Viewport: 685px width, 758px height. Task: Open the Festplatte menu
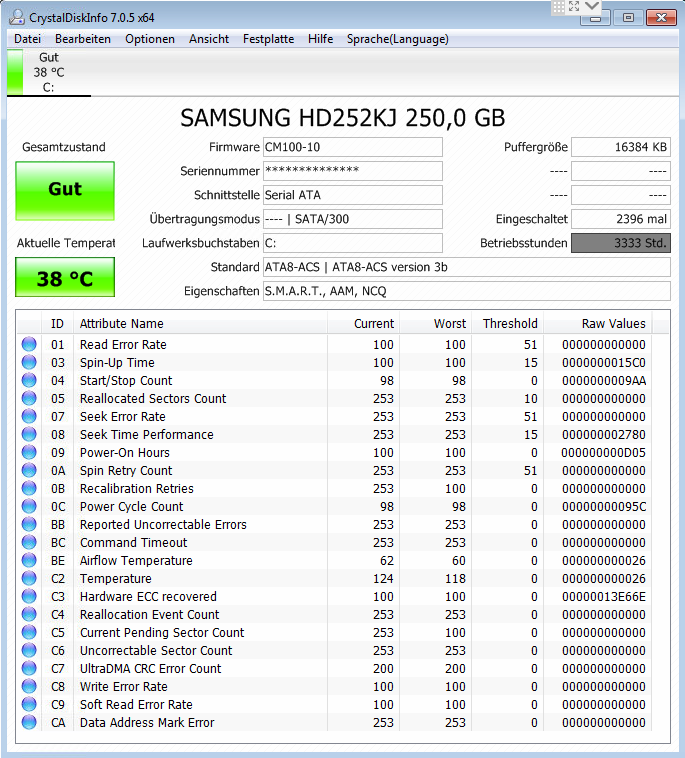click(x=268, y=39)
